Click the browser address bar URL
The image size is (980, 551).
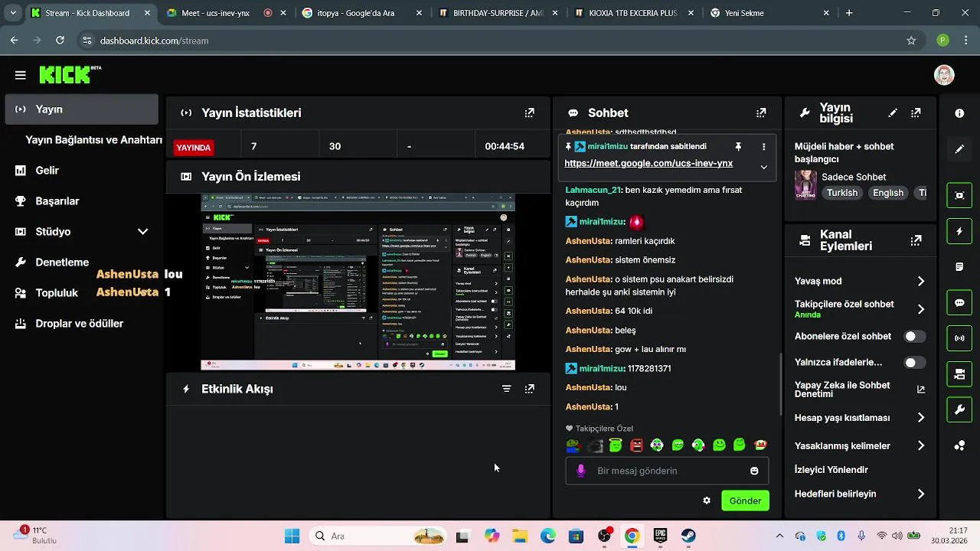(154, 41)
